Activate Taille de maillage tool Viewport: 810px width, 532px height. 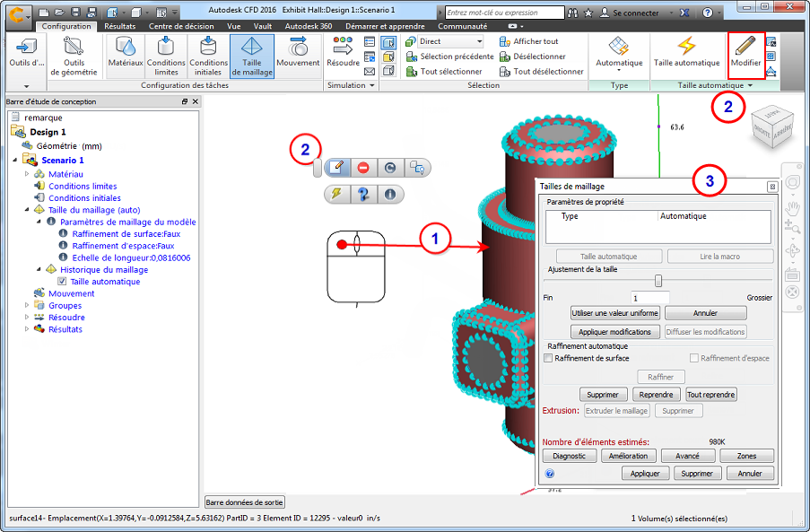(x=251, y=57)
